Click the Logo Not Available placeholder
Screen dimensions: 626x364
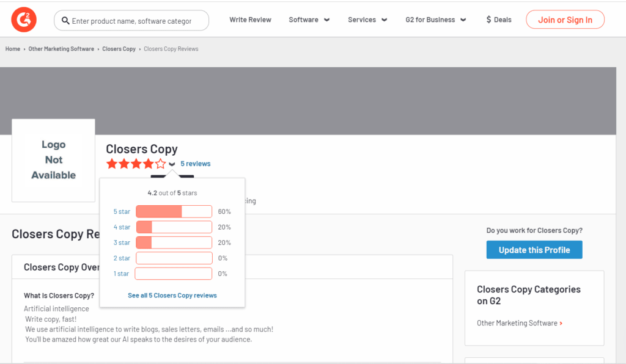click(x=54, y=160)
